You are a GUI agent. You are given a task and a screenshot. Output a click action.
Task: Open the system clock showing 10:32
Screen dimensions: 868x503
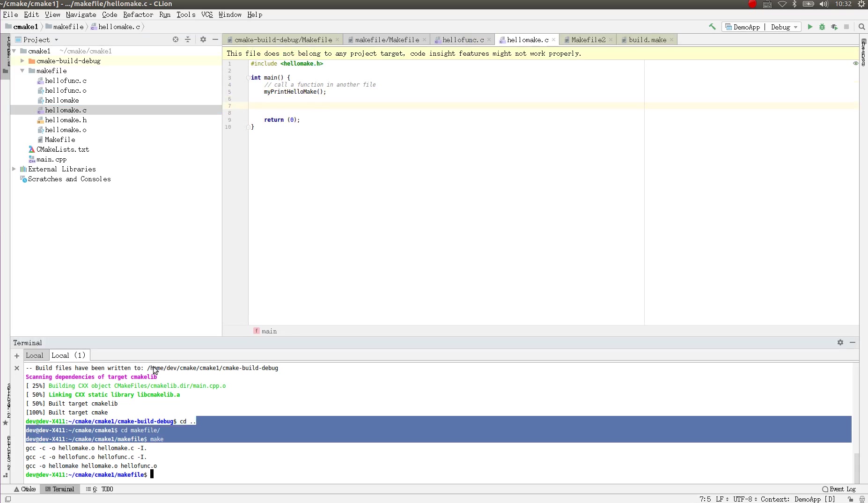pos(843,4)
